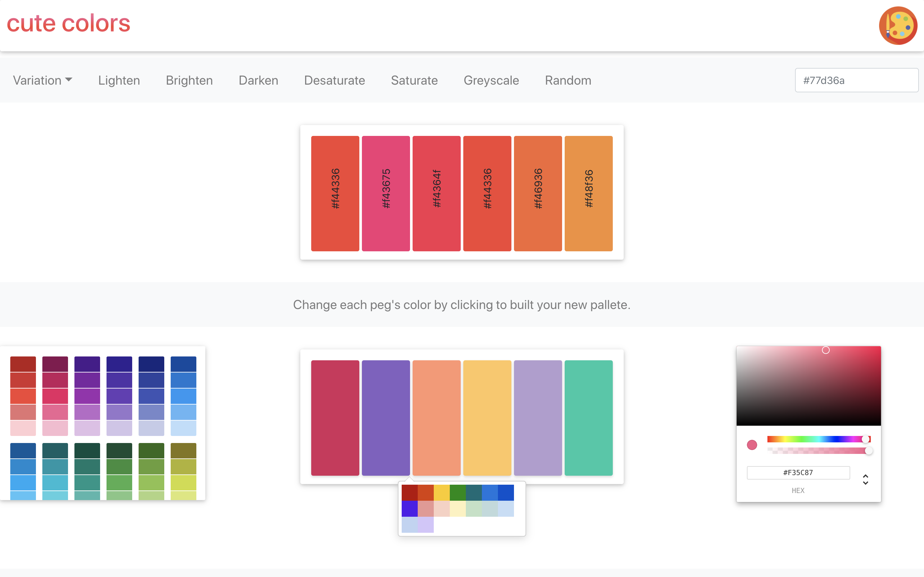
Task: Click the paint palette logo icon
Action: [x=898, y=26]
